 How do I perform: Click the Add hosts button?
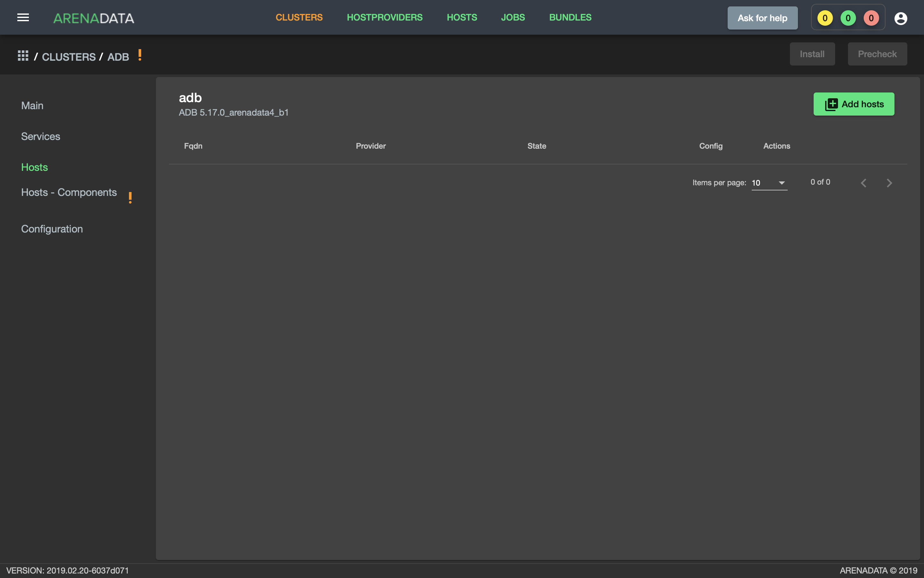point(854,104)
